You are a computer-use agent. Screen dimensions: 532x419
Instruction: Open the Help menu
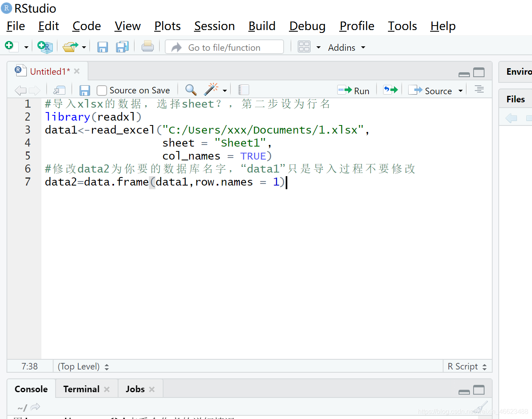click(443, 26)
